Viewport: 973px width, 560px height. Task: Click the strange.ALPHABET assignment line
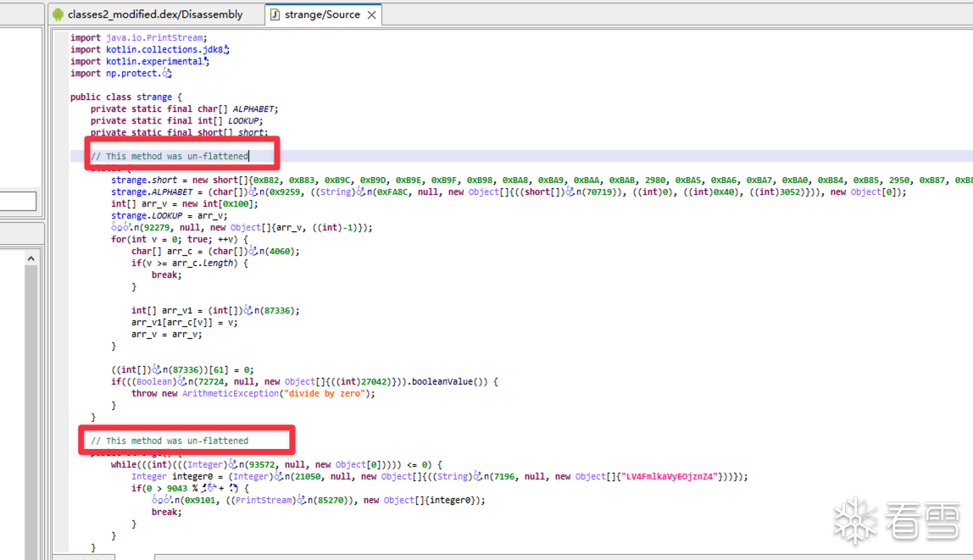point(509,192)
